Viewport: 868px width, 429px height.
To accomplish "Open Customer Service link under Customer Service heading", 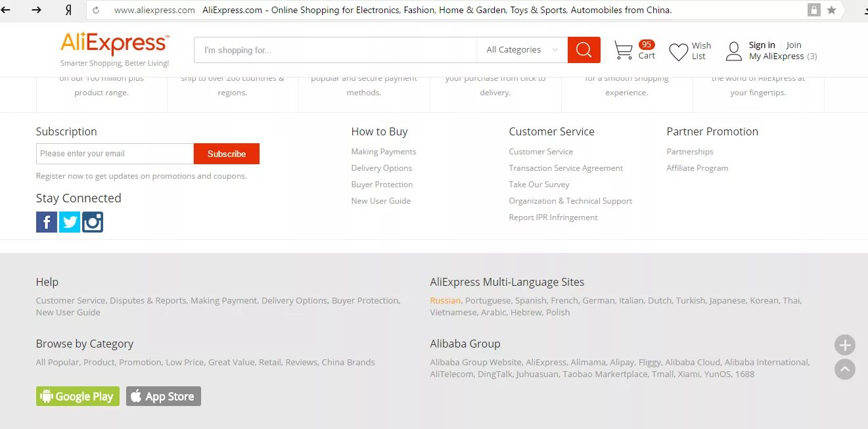I will (x=541, y=152).
